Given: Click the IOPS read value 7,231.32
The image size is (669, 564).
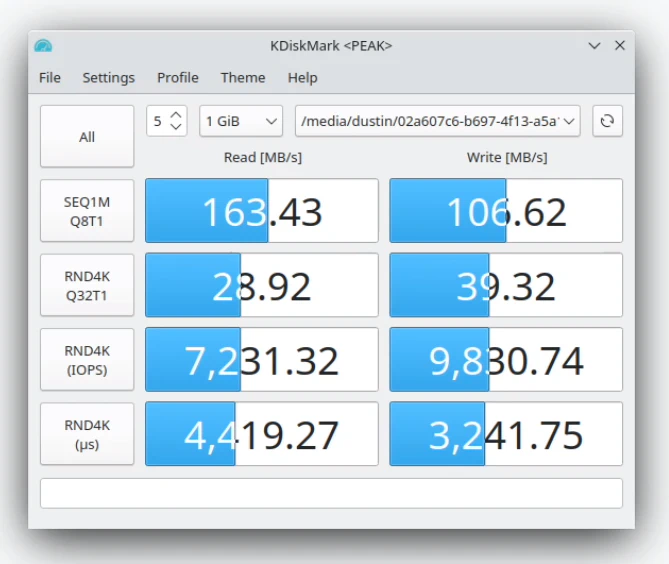Looking at the screenshot, I should coord(262,360).
